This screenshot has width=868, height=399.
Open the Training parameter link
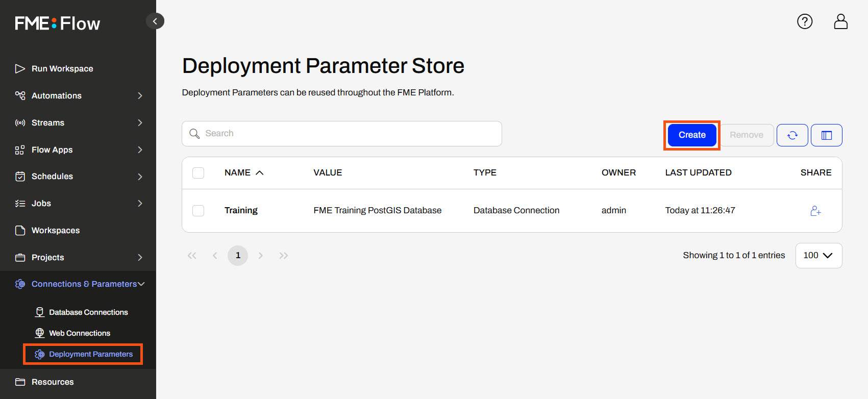point(241,211)
